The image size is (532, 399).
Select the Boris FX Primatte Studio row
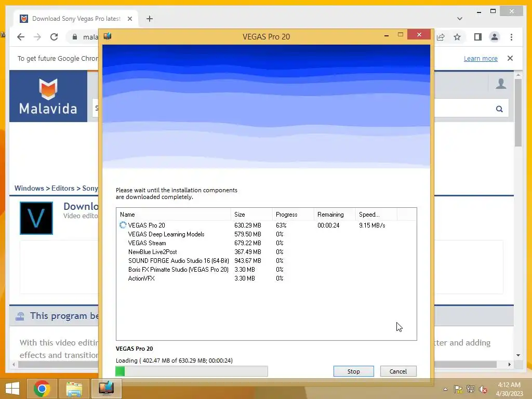pos(267,270)
